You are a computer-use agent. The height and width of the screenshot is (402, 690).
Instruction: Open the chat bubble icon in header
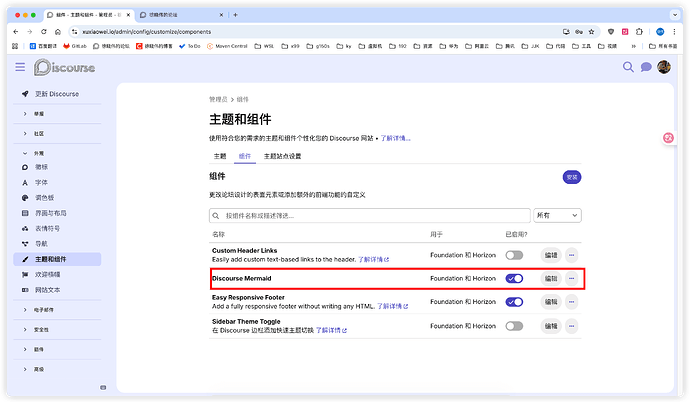(x=646, y=67)
